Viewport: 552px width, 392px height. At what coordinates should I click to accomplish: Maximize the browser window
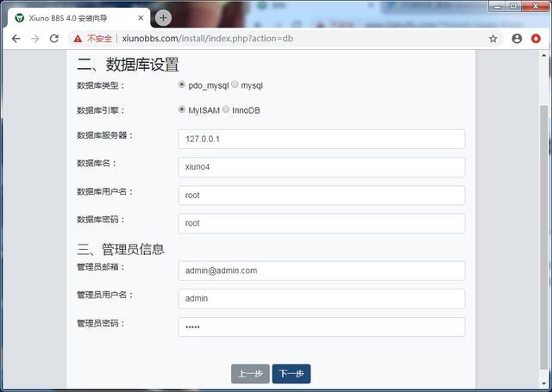pyautogui.click(x=514, y=6)
